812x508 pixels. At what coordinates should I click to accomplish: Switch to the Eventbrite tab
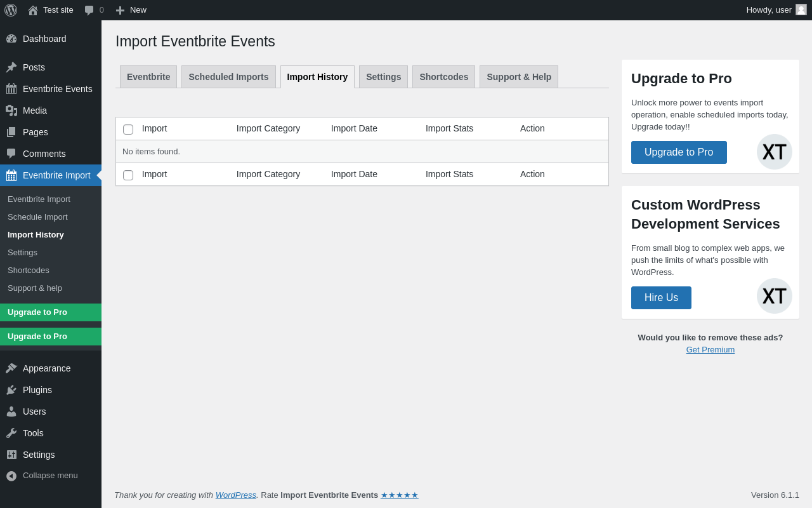pyautogui.click(x=148, y=77)
